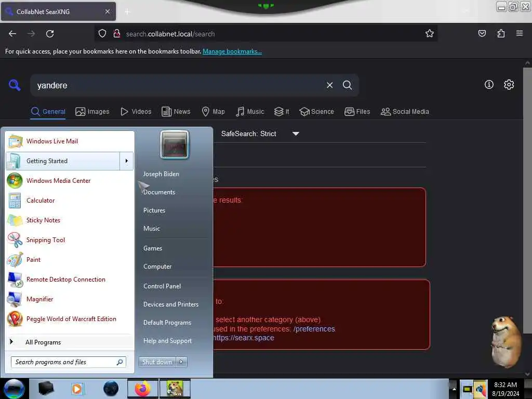Image resolution: width=532 pixels, height=399 pixels.
Task: Click Manage bookmarks link
Action: [232, 51]
